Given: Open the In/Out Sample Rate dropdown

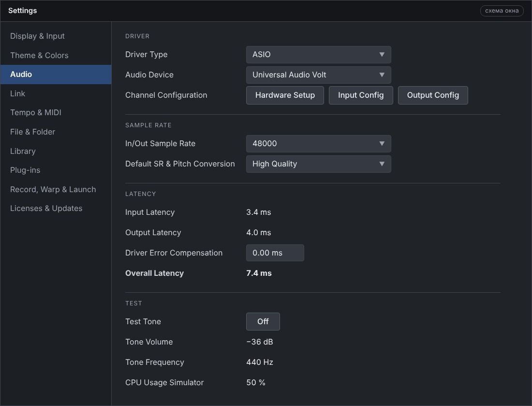Looking at the screenshot, I should pos(319,144).
